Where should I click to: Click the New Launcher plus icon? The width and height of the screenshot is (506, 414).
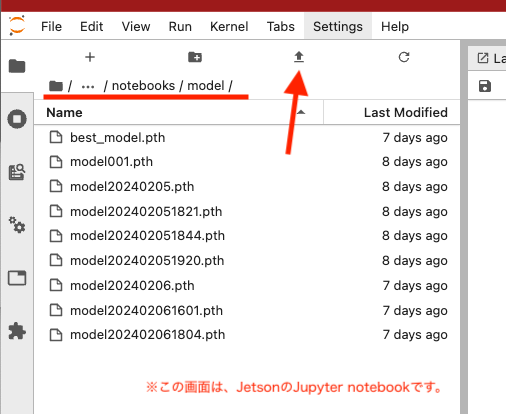(90, 57)
